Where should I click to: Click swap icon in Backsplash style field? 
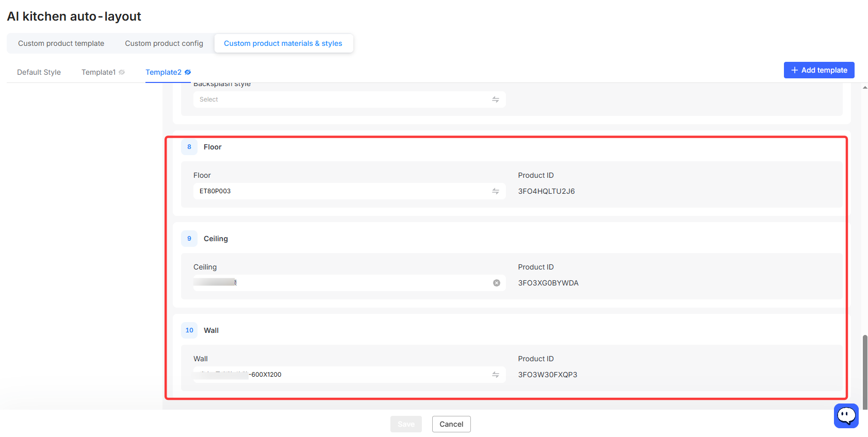[495, 99]
